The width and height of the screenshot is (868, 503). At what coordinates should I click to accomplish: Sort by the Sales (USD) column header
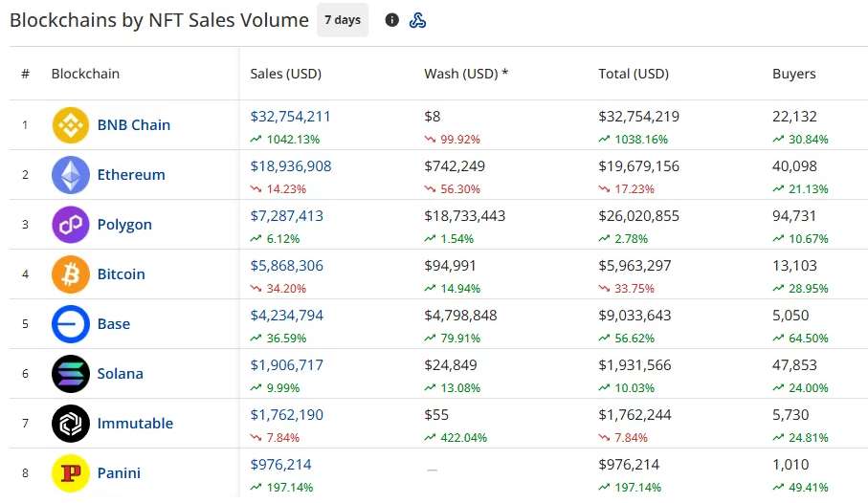(285, 74)
